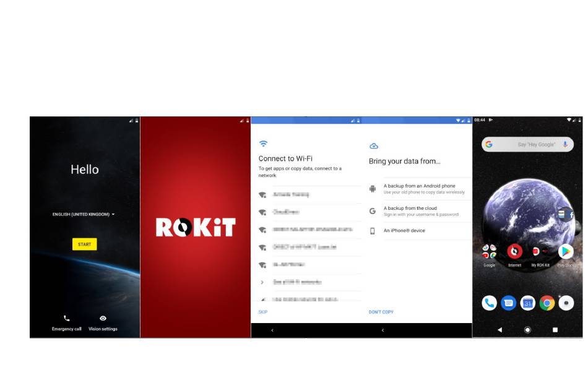The width and height of the screenshot is (588, 380).
Task: Tap the 08:44 clock in the status bar
Action: pos(480,120)
